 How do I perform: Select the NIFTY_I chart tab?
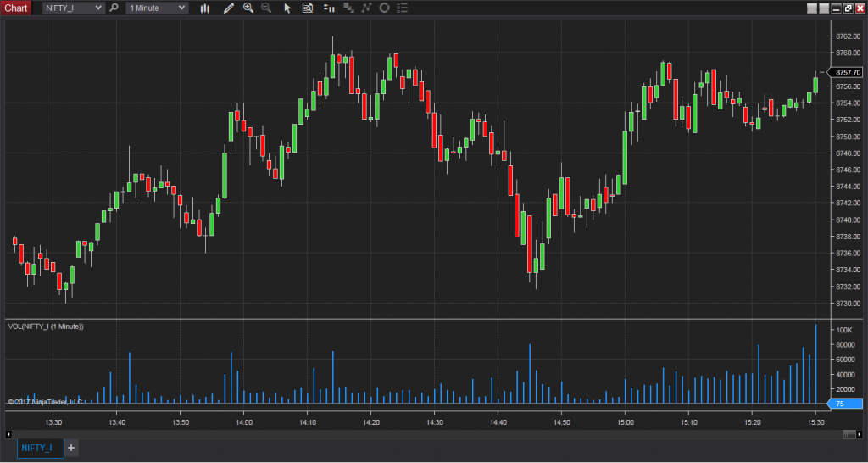coord(39,448)
